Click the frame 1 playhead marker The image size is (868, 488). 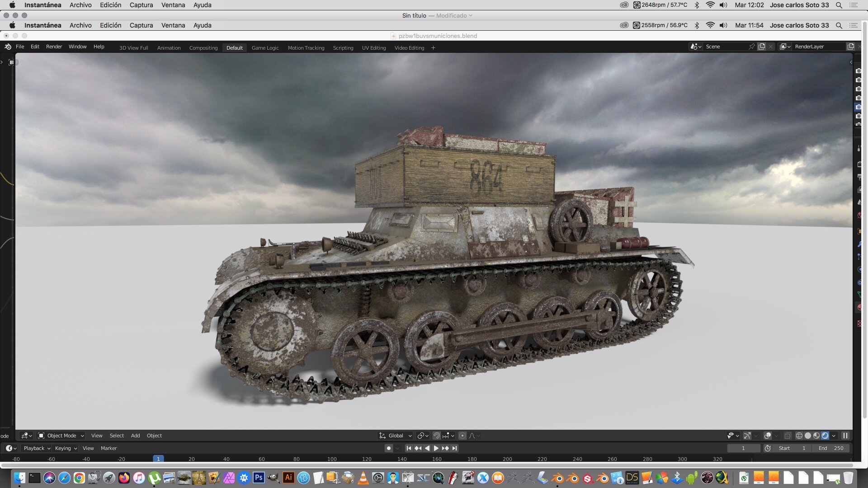coord(158,459)
